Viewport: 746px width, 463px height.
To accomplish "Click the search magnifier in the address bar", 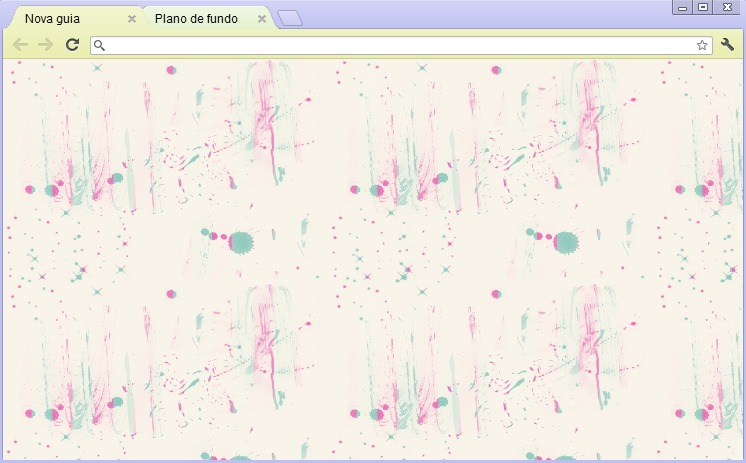I will click(x=99, y=45).
